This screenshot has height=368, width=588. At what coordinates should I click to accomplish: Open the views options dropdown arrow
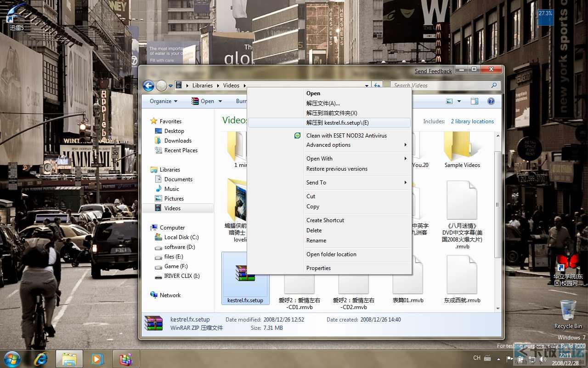(x=458, y=101)
